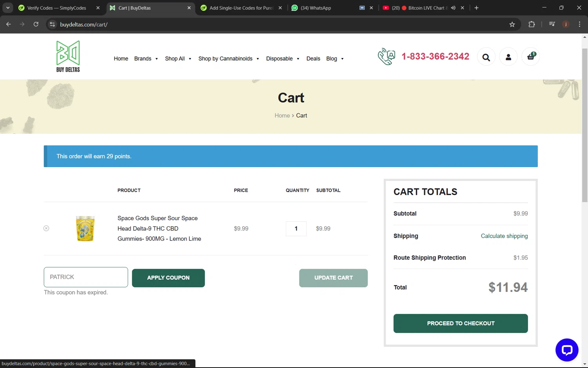Screen dimensions: 588x368
Task: Click the coupon code input field
Action: point(86,277)
